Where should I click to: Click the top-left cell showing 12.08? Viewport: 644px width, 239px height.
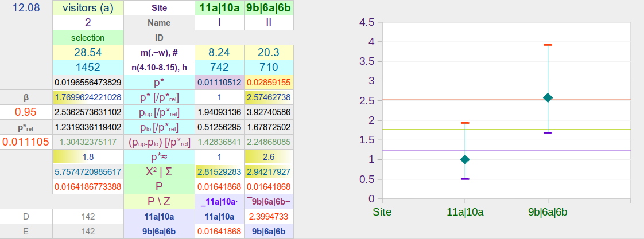tap(26, 8)
